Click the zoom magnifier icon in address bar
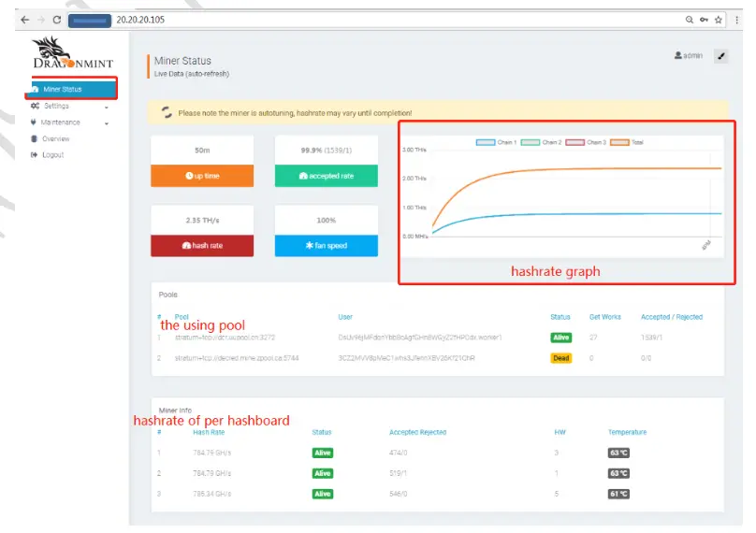Image resolution: width=756 pixels, height=533 pixels. (690, 20)
